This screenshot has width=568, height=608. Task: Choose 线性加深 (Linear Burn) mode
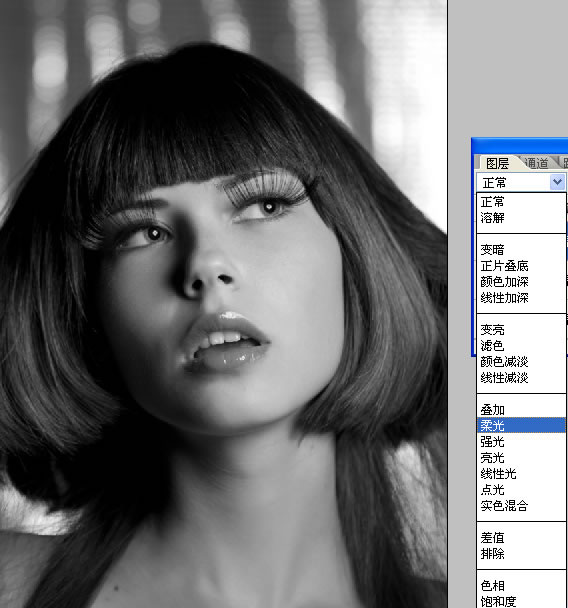[x=521, y=298]
